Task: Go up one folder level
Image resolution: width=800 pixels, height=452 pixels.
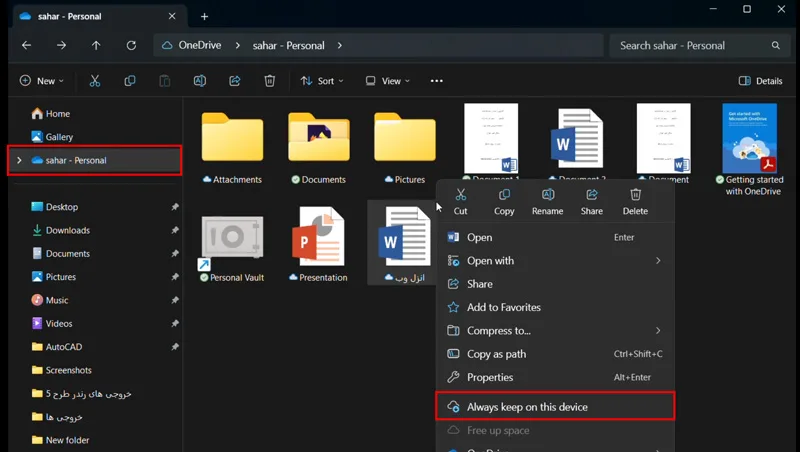Action: pos(96,45)
